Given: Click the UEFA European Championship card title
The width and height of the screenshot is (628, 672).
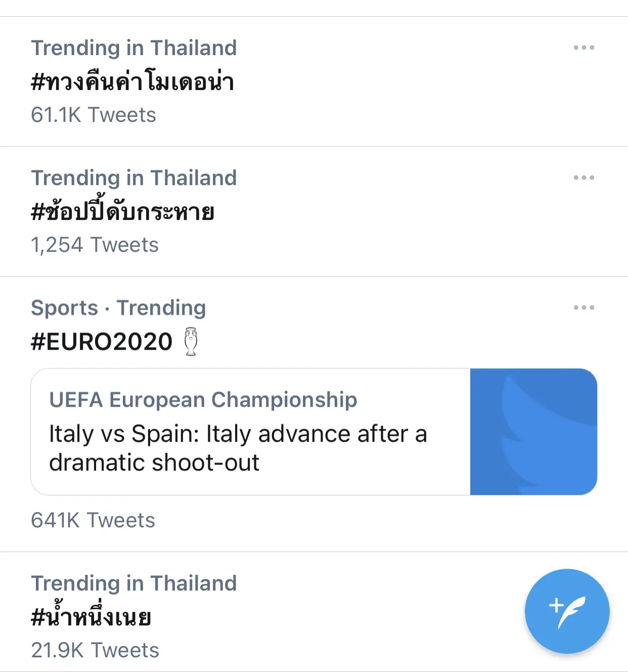Looking at the screenshot, I should pos(203,400).
